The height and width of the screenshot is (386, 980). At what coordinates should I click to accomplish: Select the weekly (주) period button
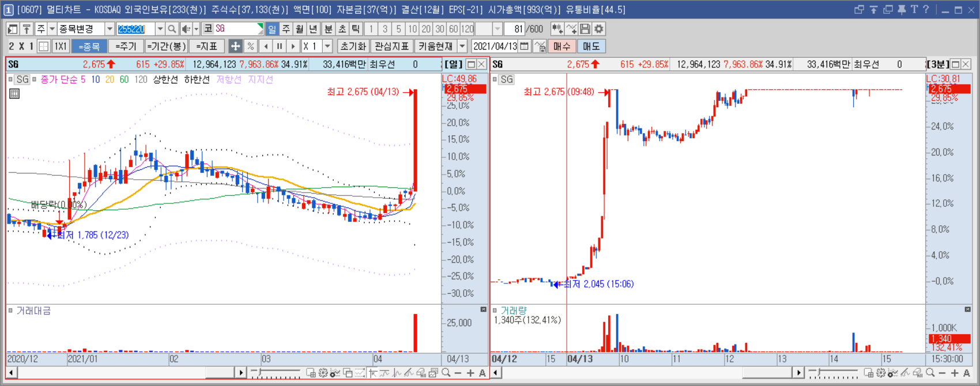pos(286,29)
